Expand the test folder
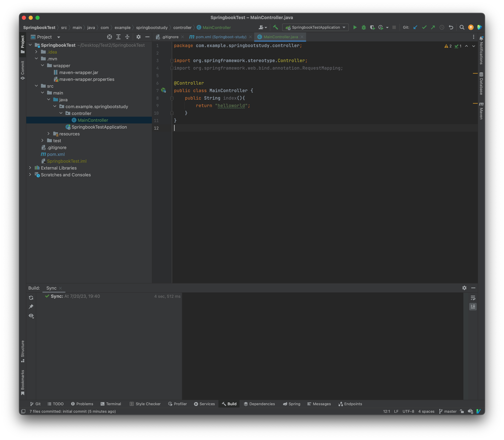Viewport: 504px width, 440px height. coord(42,141)
